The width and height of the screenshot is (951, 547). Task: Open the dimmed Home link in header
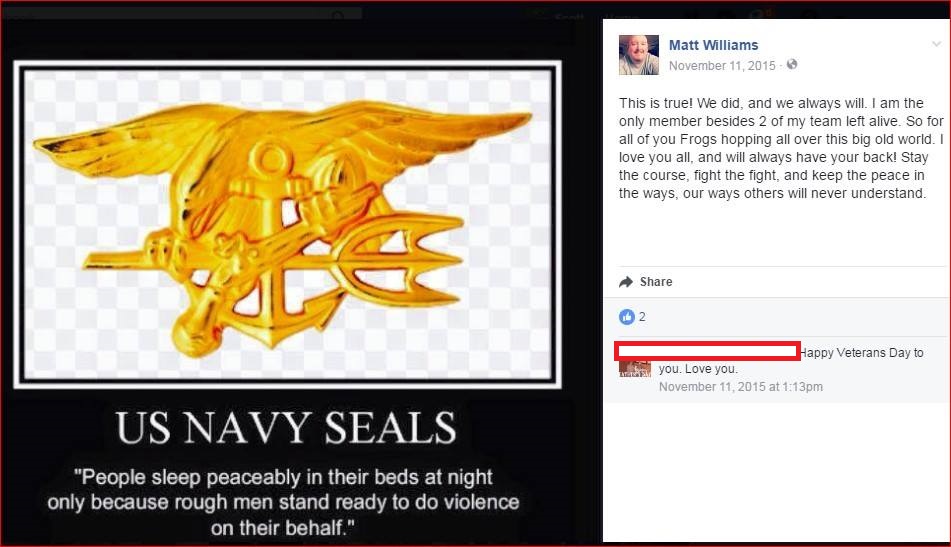pos(620,16)
